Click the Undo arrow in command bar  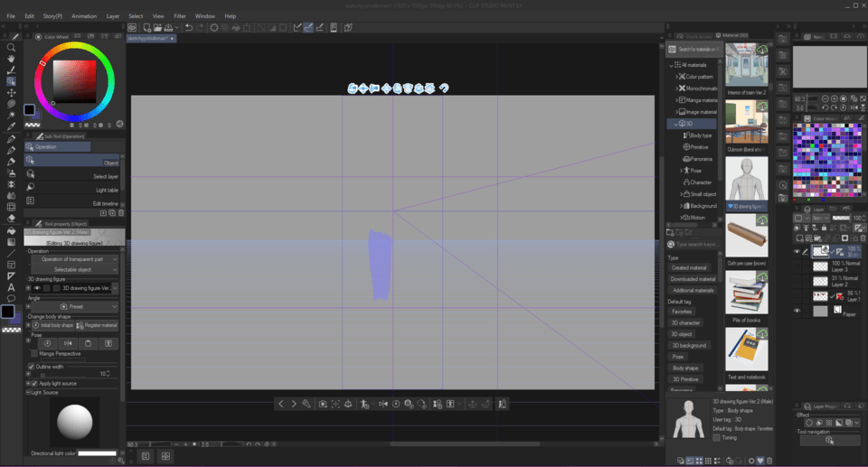tap(189, 27)
